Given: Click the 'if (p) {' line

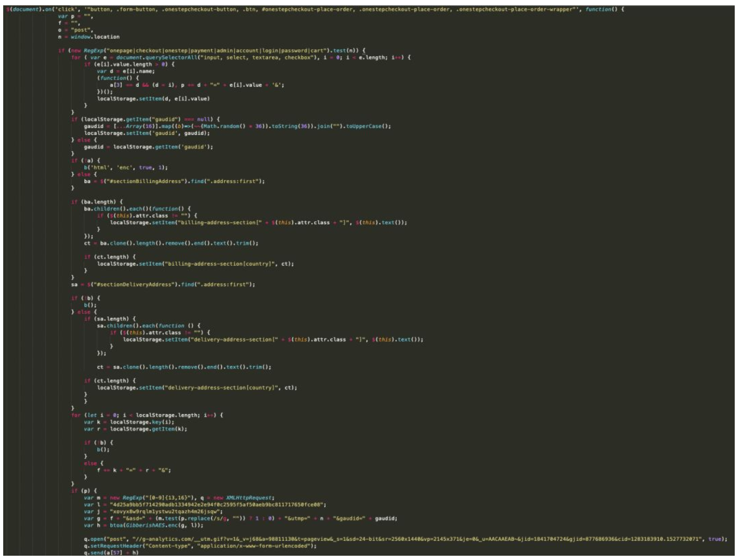Looking at the screenshot, I should click(84, 491).
